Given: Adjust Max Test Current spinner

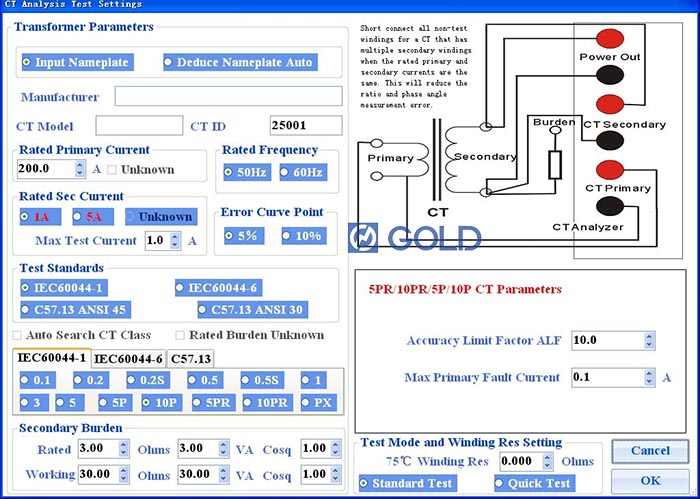Looking at the screenshot, I should pyautogui.click(x=176, y=241).
